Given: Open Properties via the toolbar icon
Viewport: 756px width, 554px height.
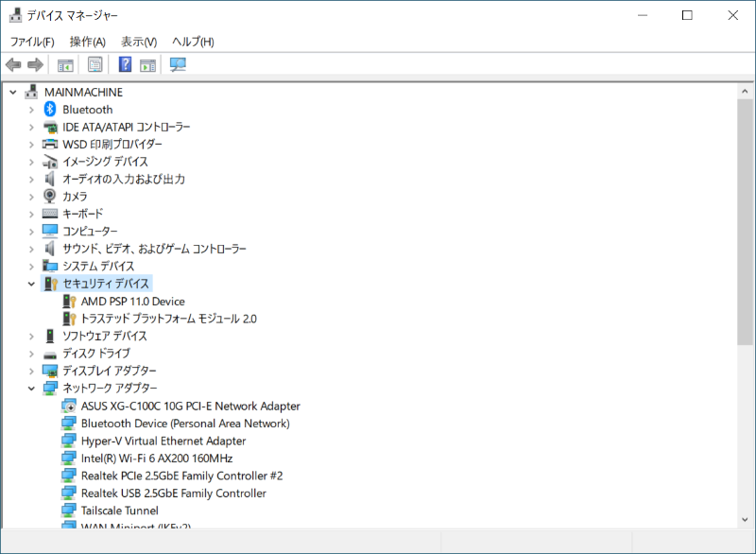Looking at the screenshot, I should click(94, 65).
